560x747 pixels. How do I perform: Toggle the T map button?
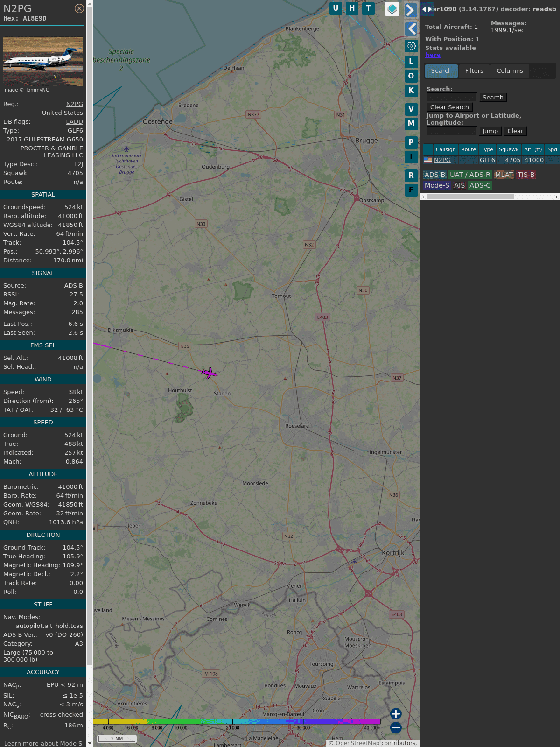tap(369, 8)
